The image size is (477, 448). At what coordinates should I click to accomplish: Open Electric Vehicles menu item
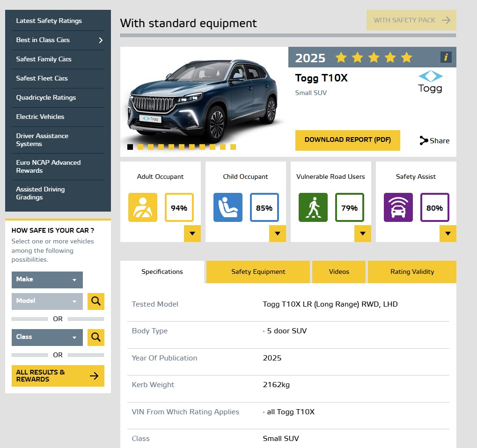point(58,117)
